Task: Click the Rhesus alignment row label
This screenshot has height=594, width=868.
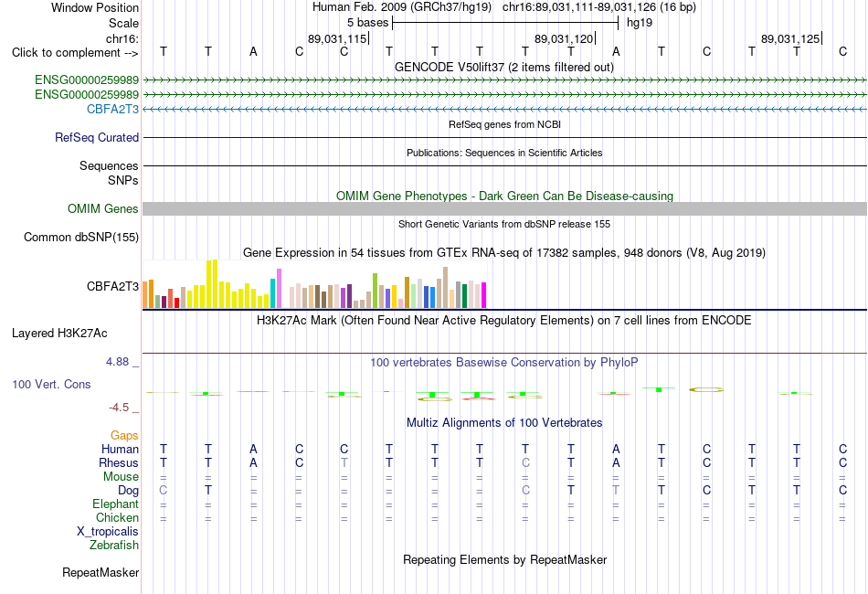Action: [119, 462]
